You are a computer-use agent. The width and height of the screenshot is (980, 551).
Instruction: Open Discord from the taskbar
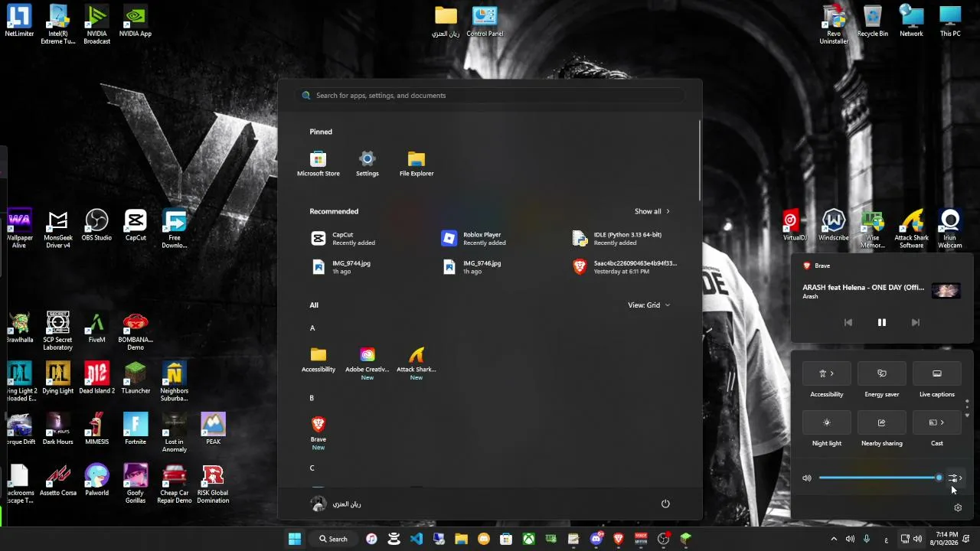coord(596,539)
